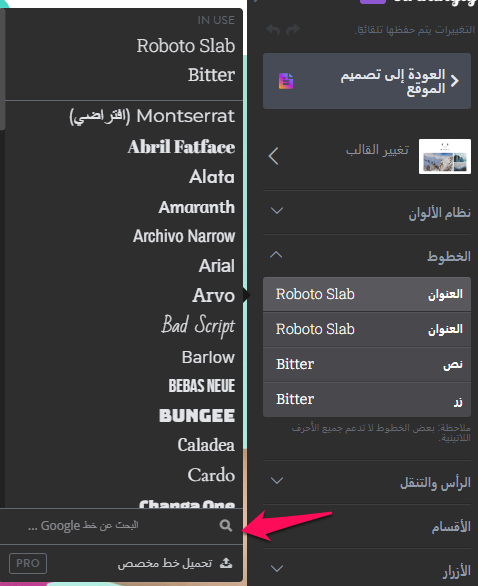Click the back chevron beside العودة إلى تصميم الموقع
The width and height of the screenshot is (478, 586).
coord(454,81)
